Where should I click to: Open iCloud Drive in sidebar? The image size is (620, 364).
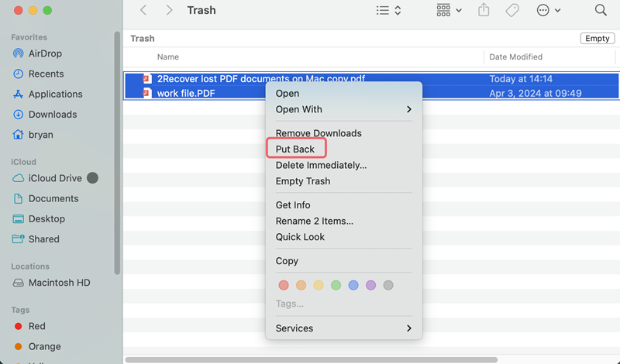point(54,178)
